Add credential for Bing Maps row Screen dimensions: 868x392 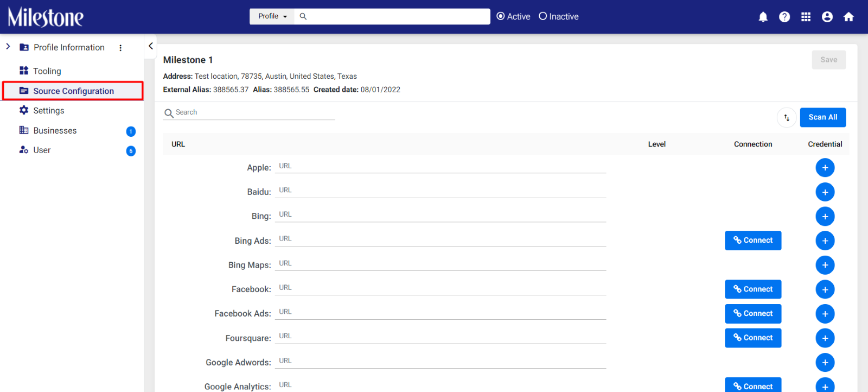[x=825, y=265]
